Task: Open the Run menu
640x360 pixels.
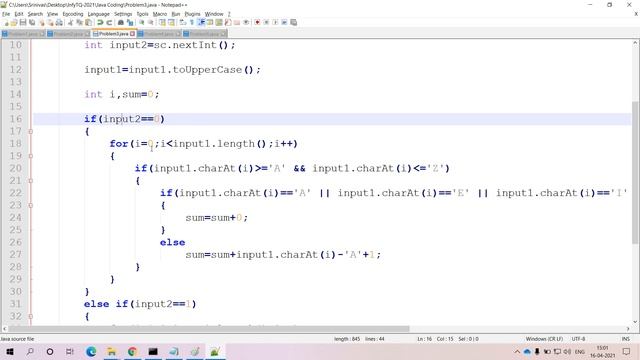Action: click(x=176, y=14)
